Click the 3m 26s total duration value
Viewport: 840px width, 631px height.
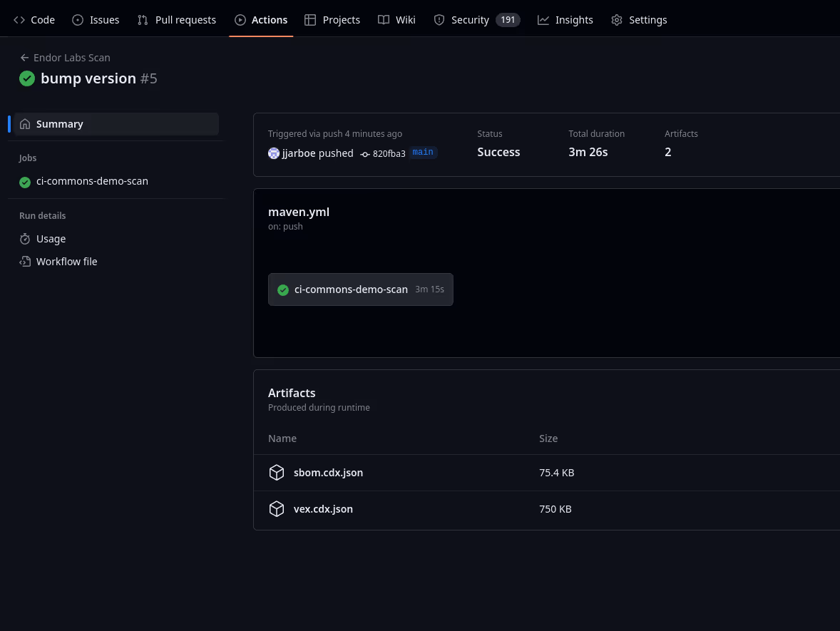point(588,152)
